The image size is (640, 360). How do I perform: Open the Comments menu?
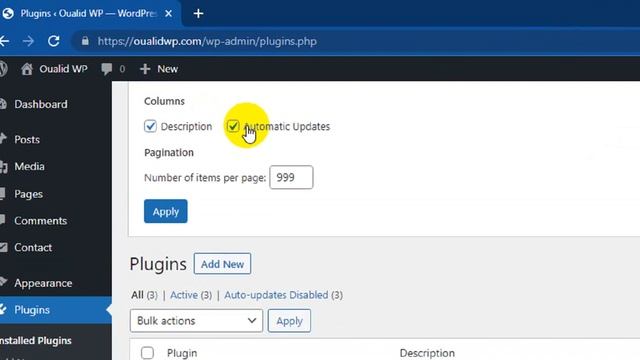40,221
